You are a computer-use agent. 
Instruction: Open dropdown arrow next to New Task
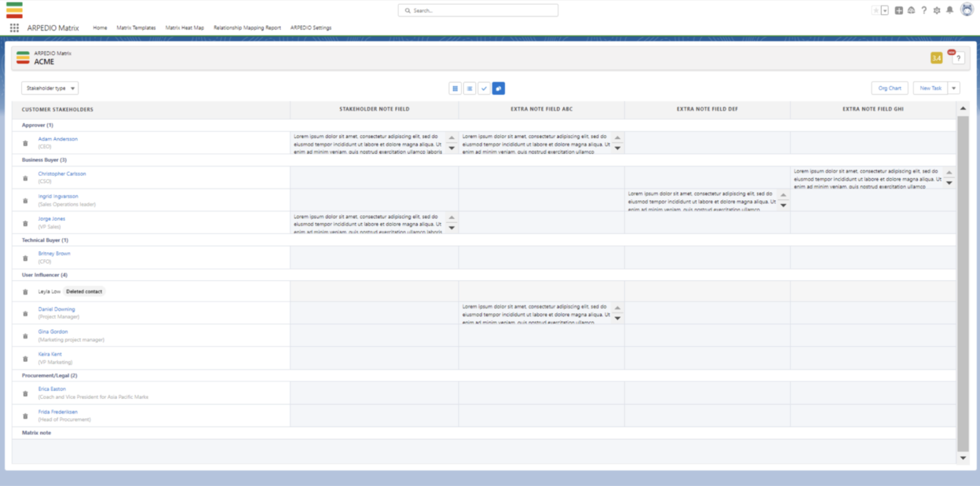[x=954, y=88]
